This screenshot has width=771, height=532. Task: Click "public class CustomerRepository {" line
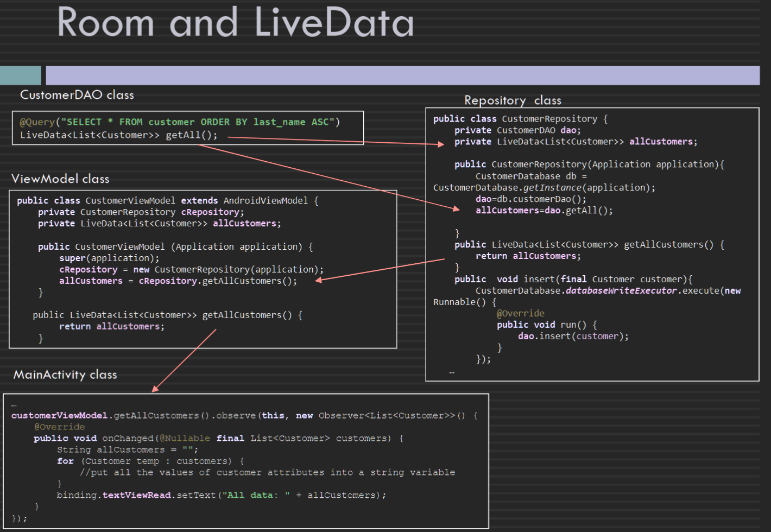(520, 119)
